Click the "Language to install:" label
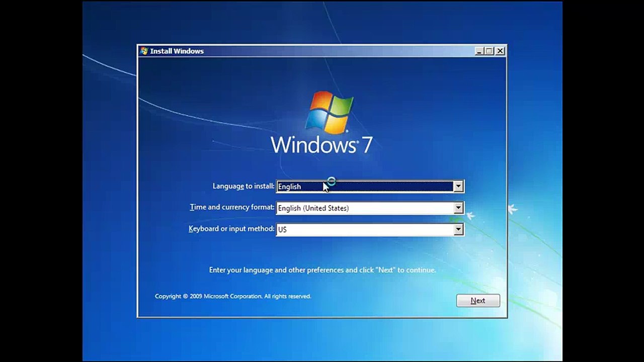This screenshot has height=362, width=644. [244, 186]
